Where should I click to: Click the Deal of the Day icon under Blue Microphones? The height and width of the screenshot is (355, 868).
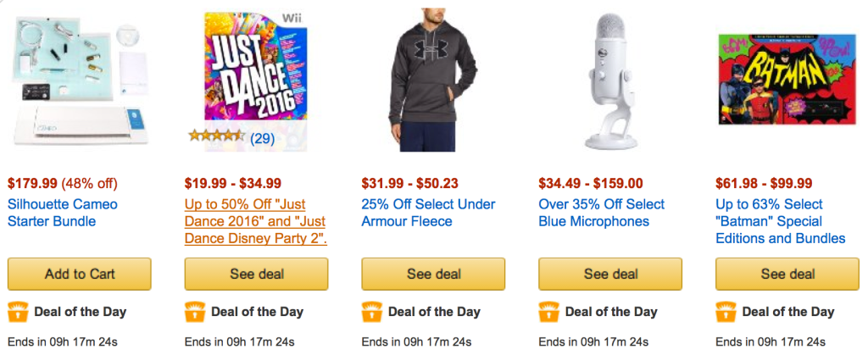click(549, 312)
